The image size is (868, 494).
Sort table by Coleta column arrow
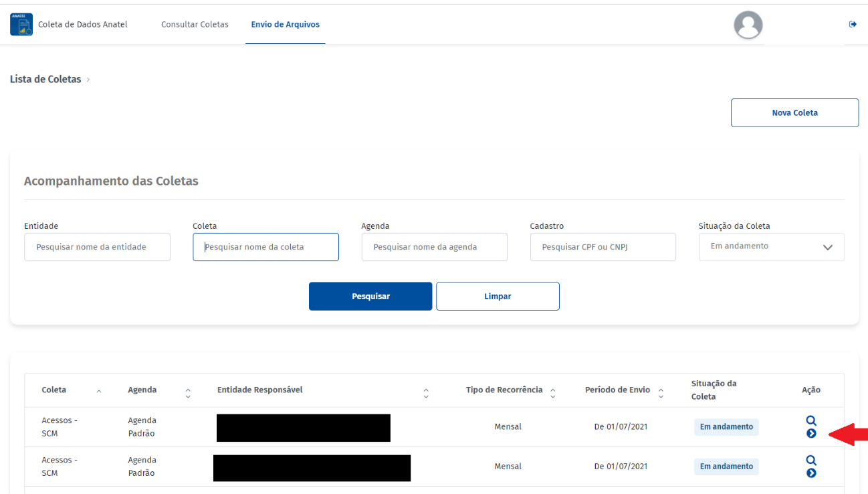click(99, 391)
